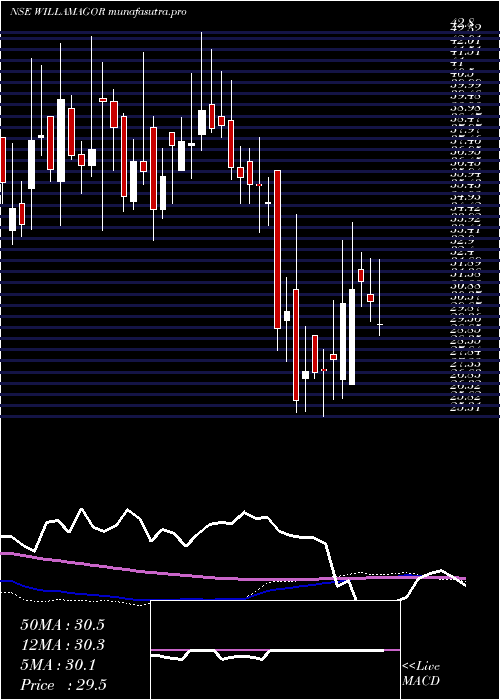Click the tall white candle near the chart bottom
500x700 pixels.
coord(352,337)
